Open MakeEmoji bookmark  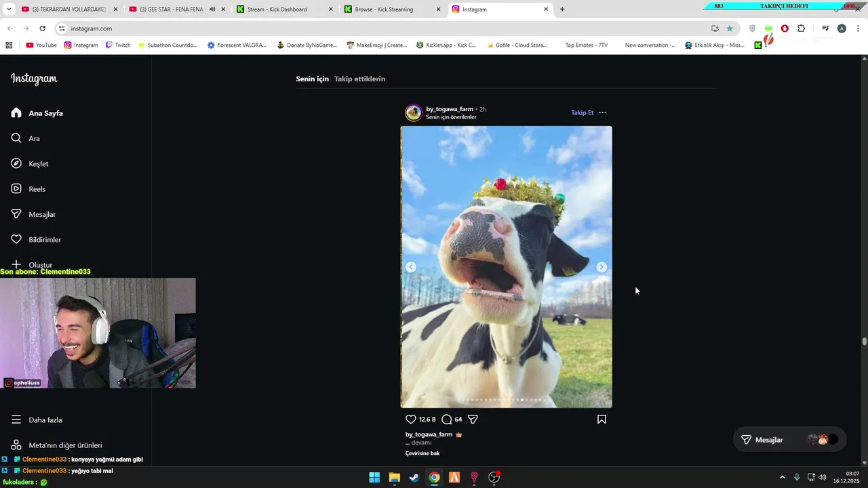[x=376, y=45]
